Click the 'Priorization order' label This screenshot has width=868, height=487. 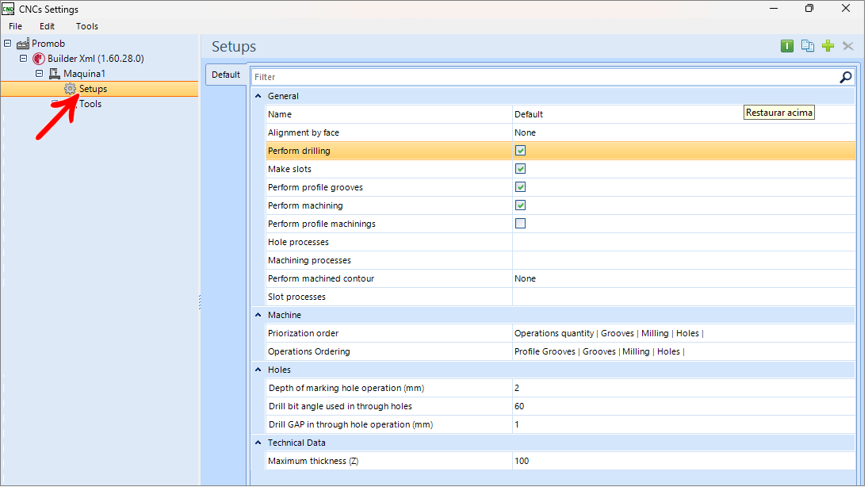click(304, 334)
